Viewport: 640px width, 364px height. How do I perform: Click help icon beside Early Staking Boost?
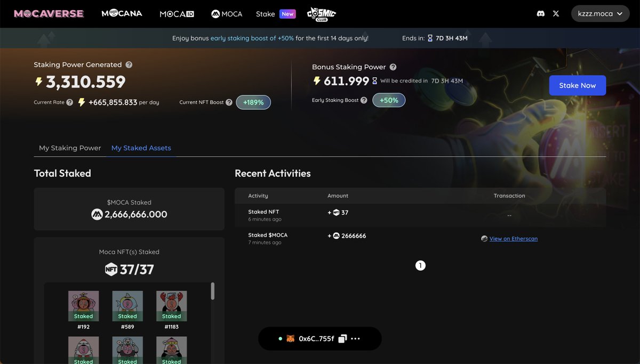click(364, 100)
